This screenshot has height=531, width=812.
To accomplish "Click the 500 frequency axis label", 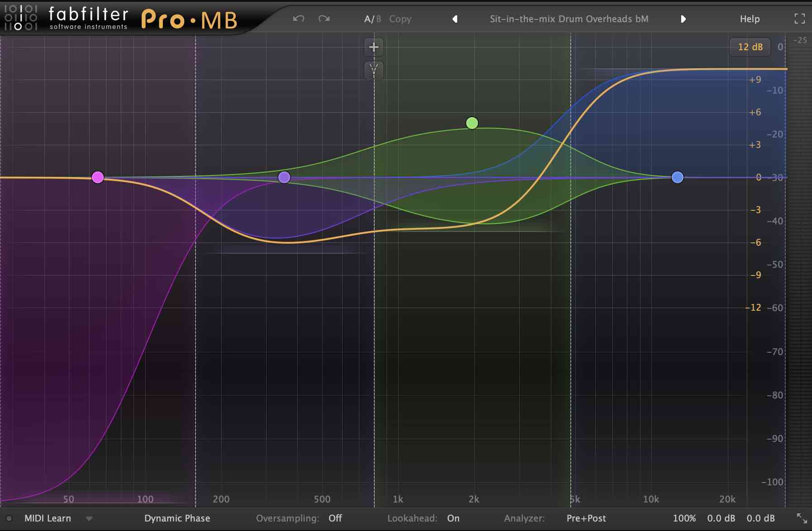I will pyautogui.click(x=322, y=499).
